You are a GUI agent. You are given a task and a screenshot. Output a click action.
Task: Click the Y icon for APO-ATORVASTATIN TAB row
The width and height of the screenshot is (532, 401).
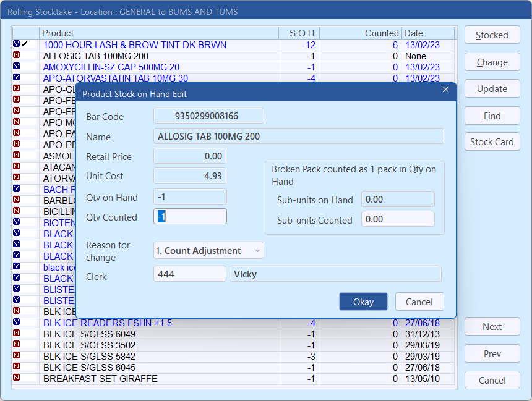coord(16,78)
